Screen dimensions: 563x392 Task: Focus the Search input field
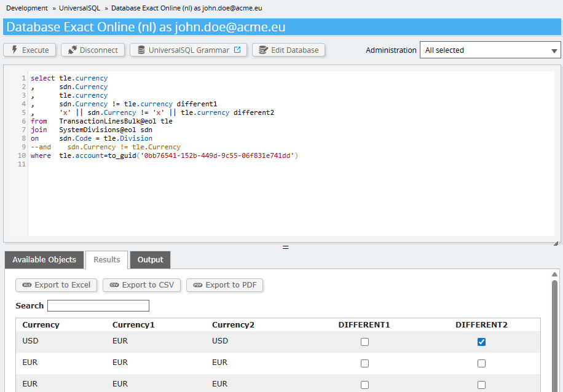tap(98, 305)
